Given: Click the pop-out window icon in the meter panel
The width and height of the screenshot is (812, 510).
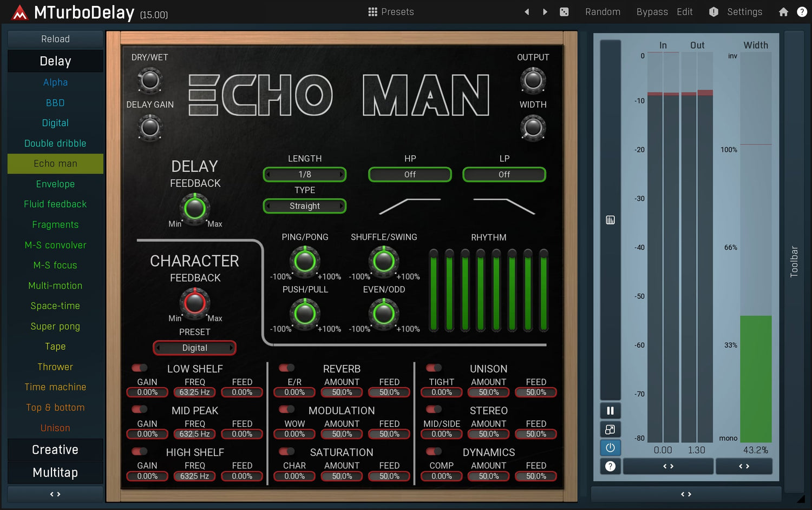Looking at the screenshot, I should 610,429.
